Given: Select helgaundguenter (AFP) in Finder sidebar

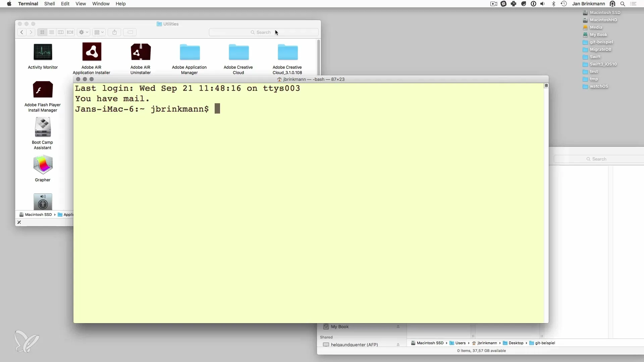Looking at the screenshot, I should (x=350, y=345).
